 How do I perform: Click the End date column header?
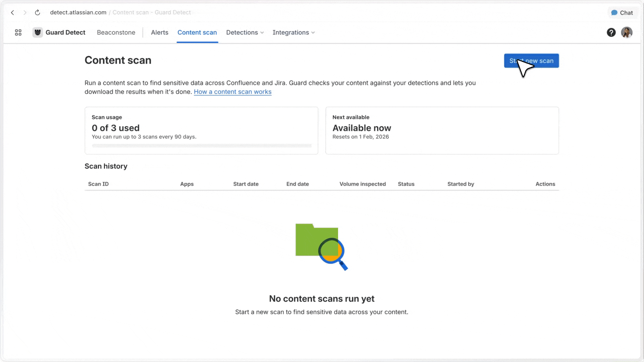pos(298,184)
